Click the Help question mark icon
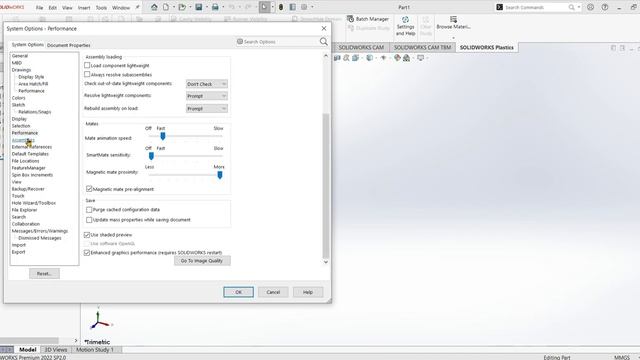Screen dimensions: 640x360 605,7
